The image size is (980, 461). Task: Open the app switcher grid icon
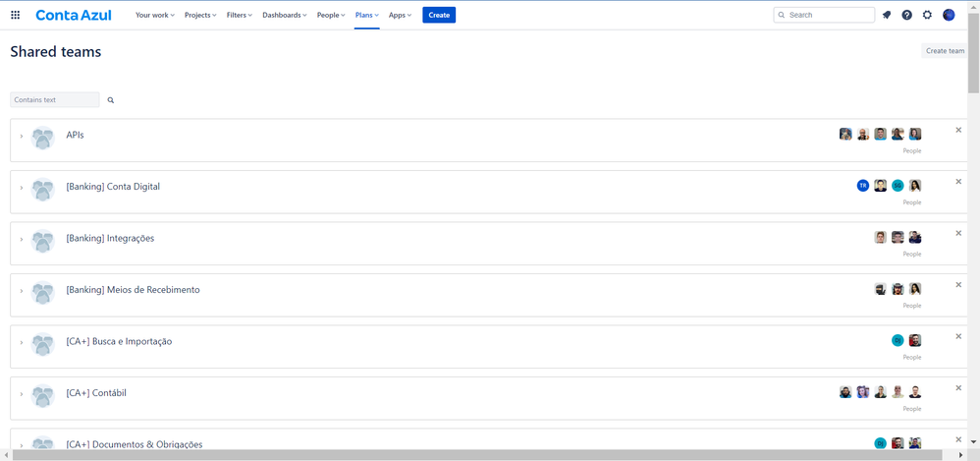point(15,15)
